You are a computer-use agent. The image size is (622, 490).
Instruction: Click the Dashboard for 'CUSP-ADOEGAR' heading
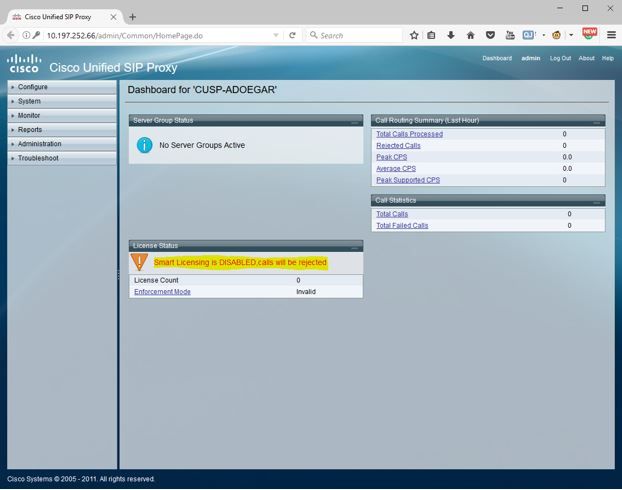(x=202, y=90)
